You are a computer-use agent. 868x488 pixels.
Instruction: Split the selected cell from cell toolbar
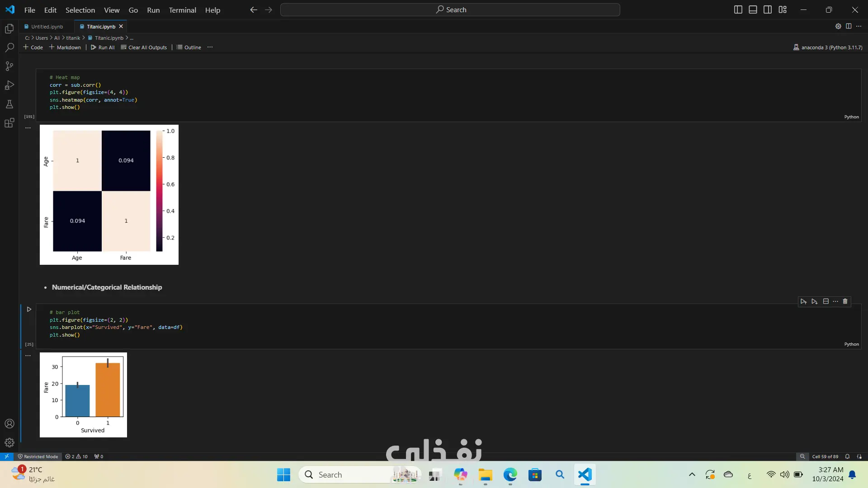[x=826, y=301]
